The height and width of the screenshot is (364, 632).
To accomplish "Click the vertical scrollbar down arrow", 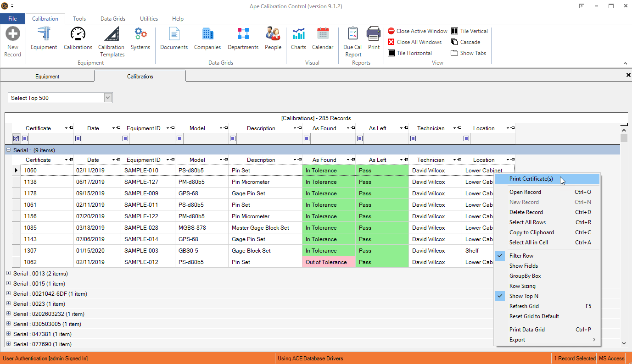I will pyautogui.click(x=624, y=343).
